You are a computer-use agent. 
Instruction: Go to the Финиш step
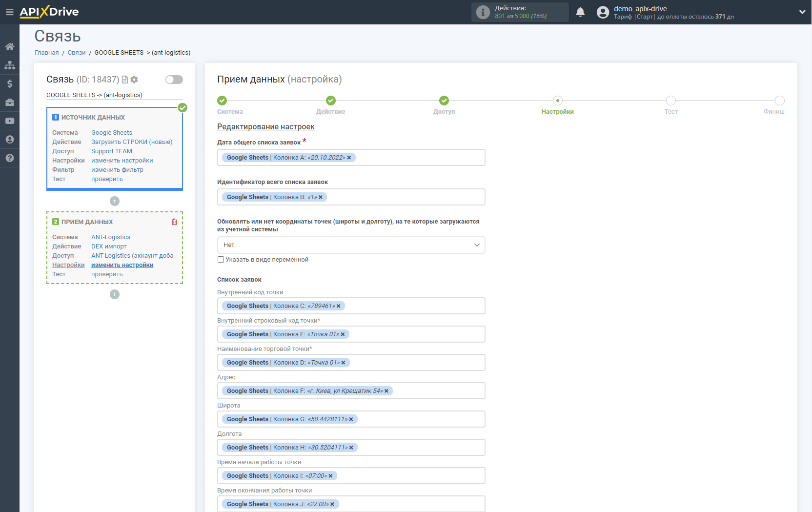pyautogui.click(x=780, y=101)
